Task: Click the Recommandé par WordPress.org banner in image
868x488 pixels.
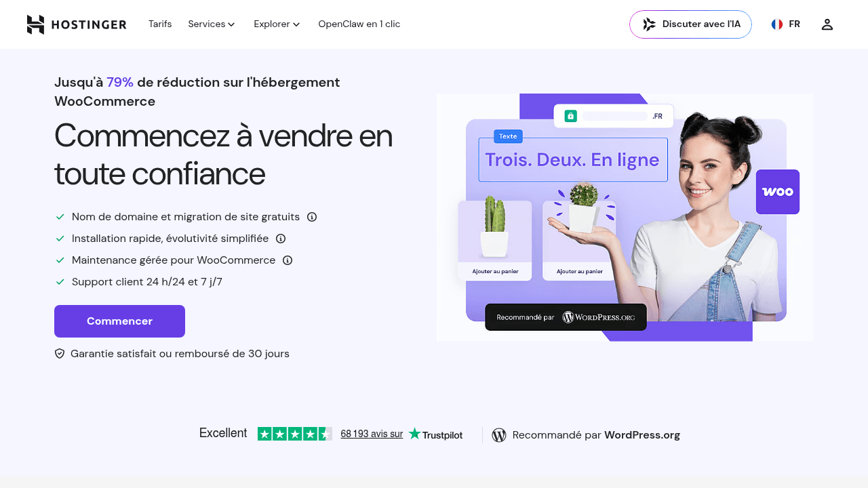Action: point(566,317)
